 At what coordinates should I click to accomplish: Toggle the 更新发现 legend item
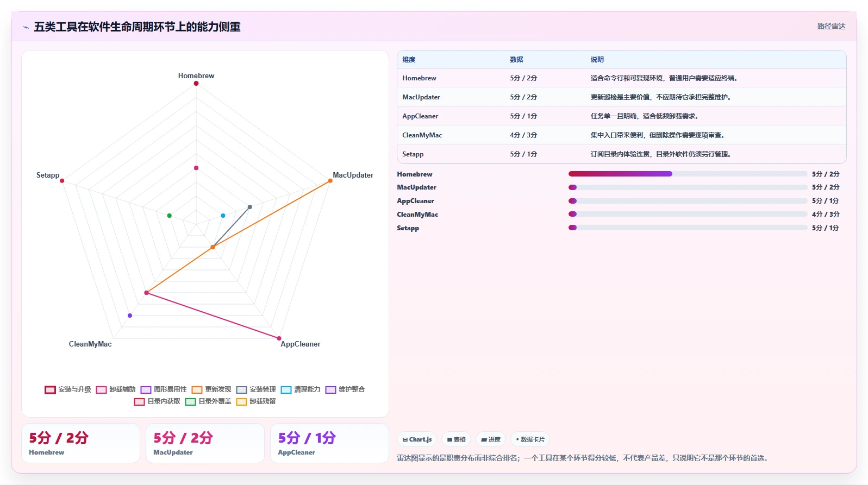[211, 389]
